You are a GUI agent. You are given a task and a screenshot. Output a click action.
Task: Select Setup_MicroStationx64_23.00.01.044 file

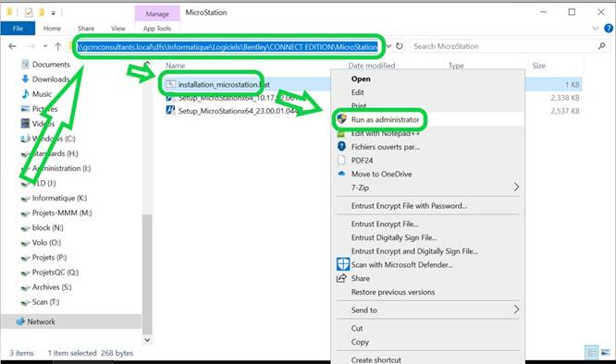tap(238, 111)
